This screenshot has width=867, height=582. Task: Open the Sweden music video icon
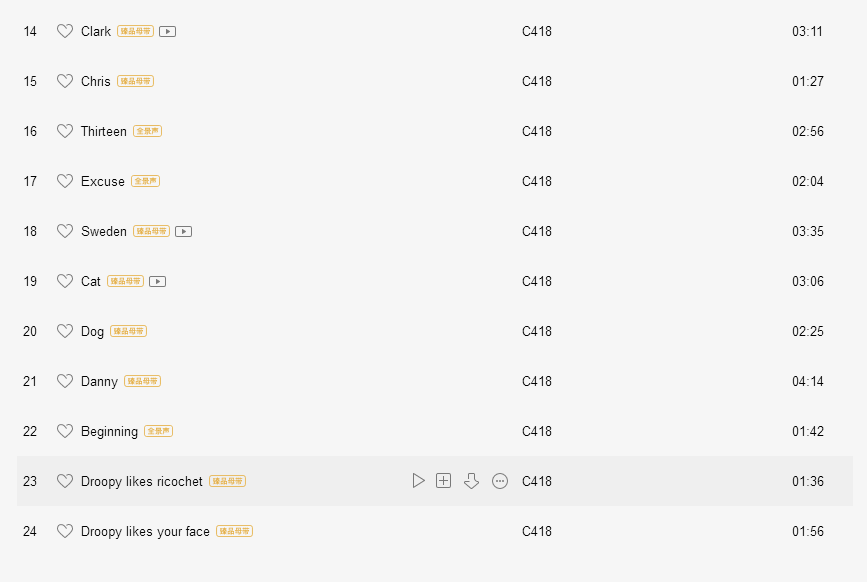pos(184,232)
